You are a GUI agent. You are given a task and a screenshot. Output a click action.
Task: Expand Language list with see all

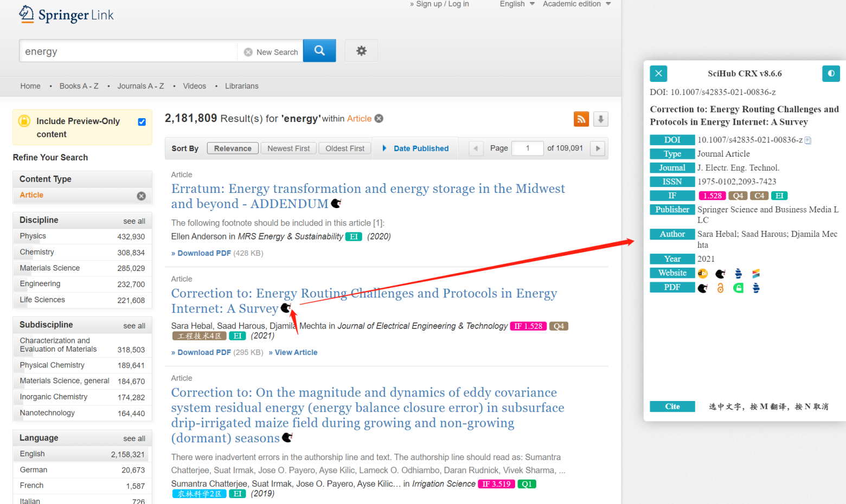pyautogui.click(x=134, y=438)
